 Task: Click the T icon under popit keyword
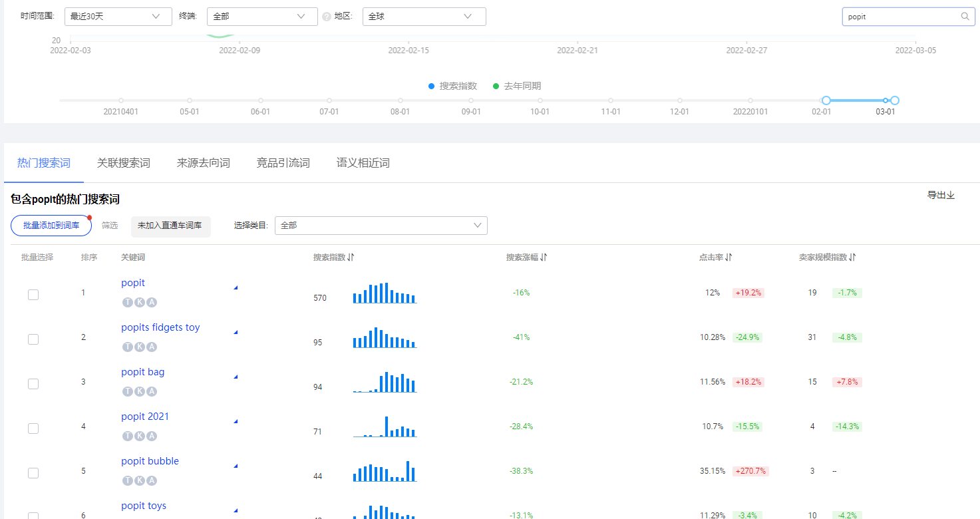tap(127, 302)
